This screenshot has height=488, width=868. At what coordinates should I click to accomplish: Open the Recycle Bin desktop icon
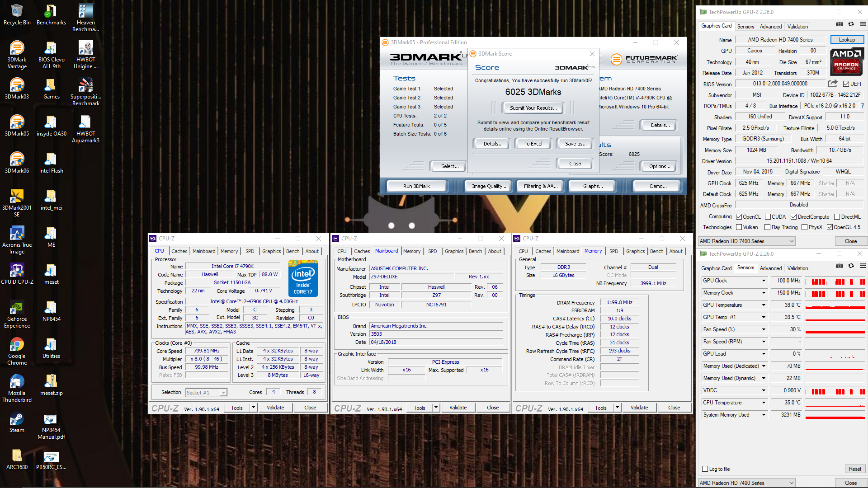click(x=17, y=14)
